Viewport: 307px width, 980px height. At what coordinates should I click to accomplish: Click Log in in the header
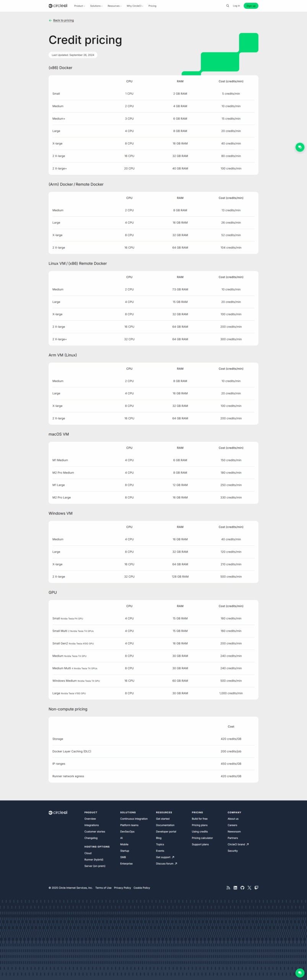pyautogui.click(x=236, y=6)
